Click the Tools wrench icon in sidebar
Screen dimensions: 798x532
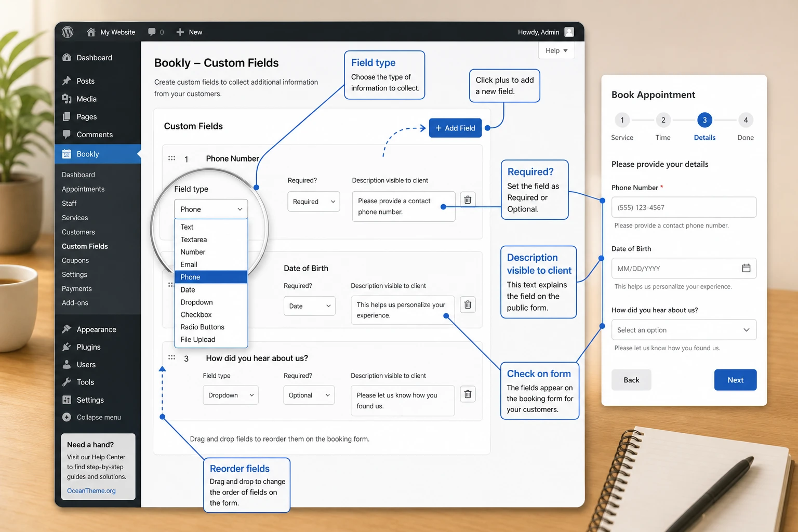click(x=66, y=382)
